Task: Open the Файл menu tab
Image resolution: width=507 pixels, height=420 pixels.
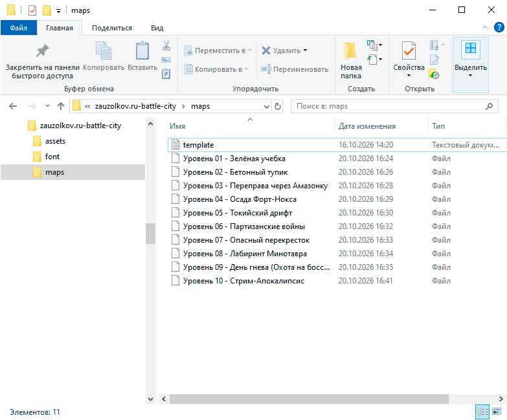Action: [19, 28]
